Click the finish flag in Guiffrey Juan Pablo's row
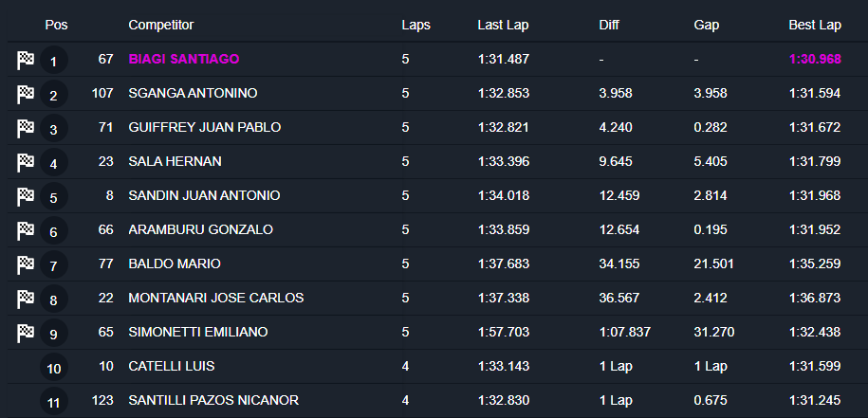 (26, 129)
